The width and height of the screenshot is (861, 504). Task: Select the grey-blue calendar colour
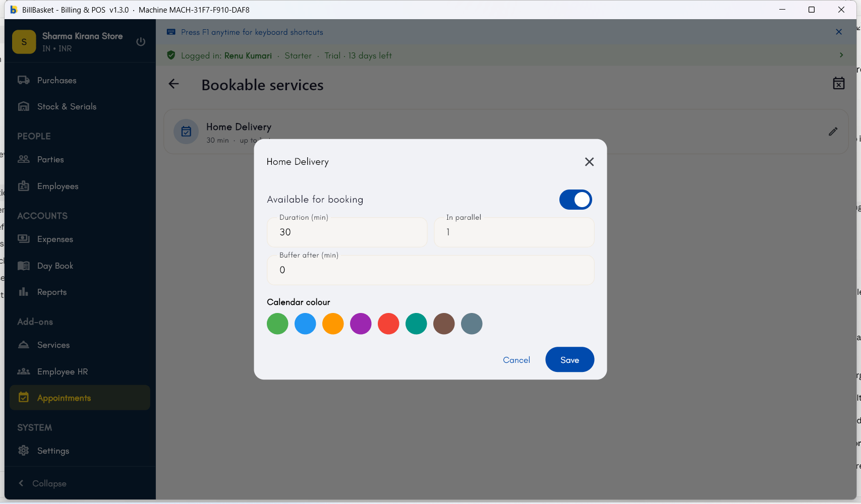[x=472, y=324]
